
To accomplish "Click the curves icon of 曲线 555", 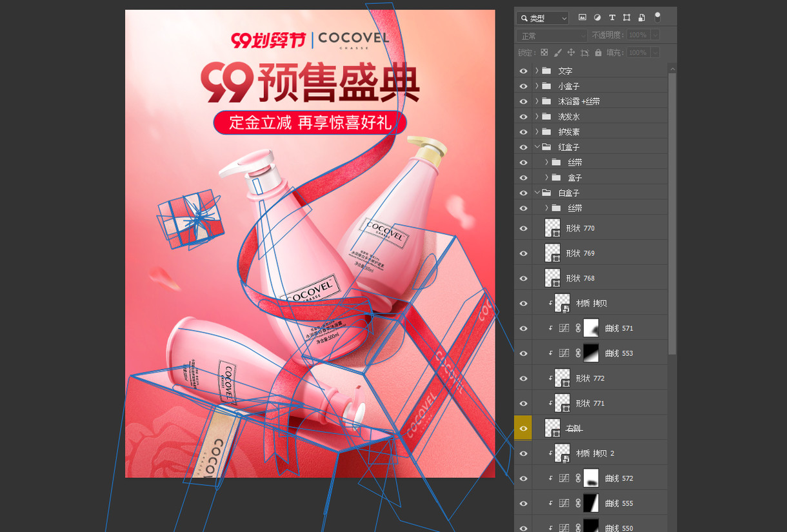I will point(564,503).
